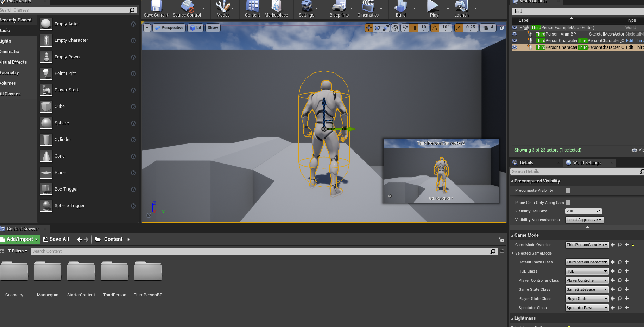
Task: Open the Marketplace from the toolbar
Action: click(x=276, y=9)
